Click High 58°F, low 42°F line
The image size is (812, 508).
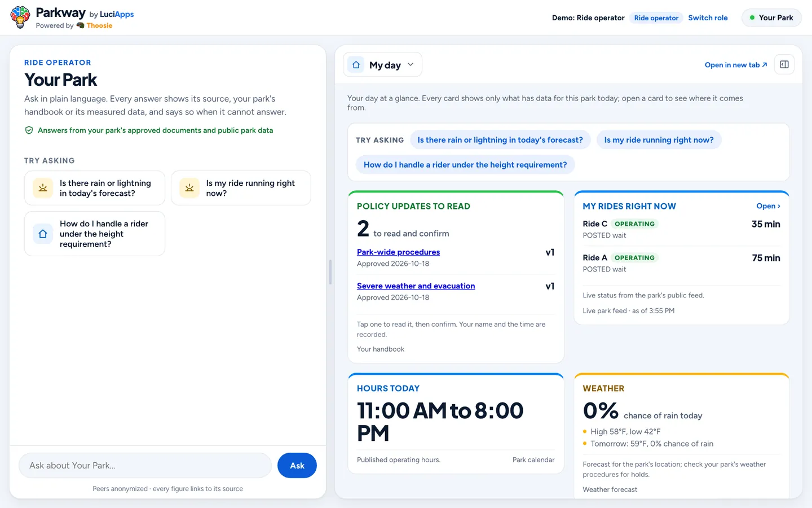point(625,432)
